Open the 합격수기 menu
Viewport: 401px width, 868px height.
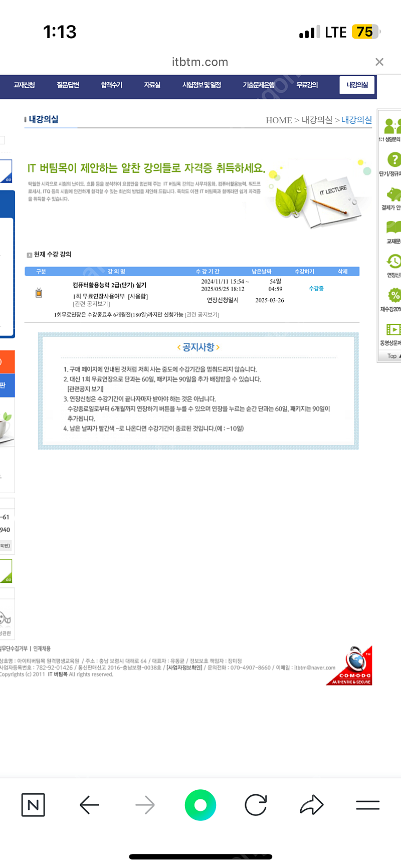tap(111, 85)
